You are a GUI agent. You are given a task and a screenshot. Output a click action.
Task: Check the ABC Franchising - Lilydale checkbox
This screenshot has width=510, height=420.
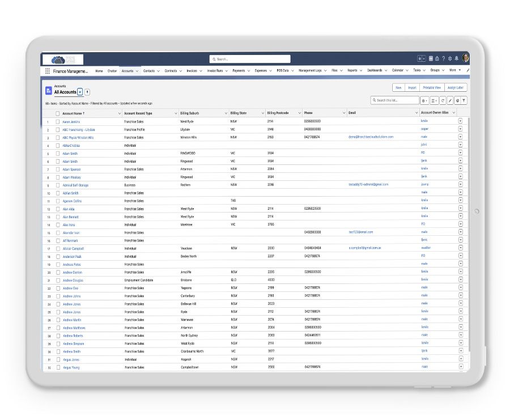click(x=58, y=129)
